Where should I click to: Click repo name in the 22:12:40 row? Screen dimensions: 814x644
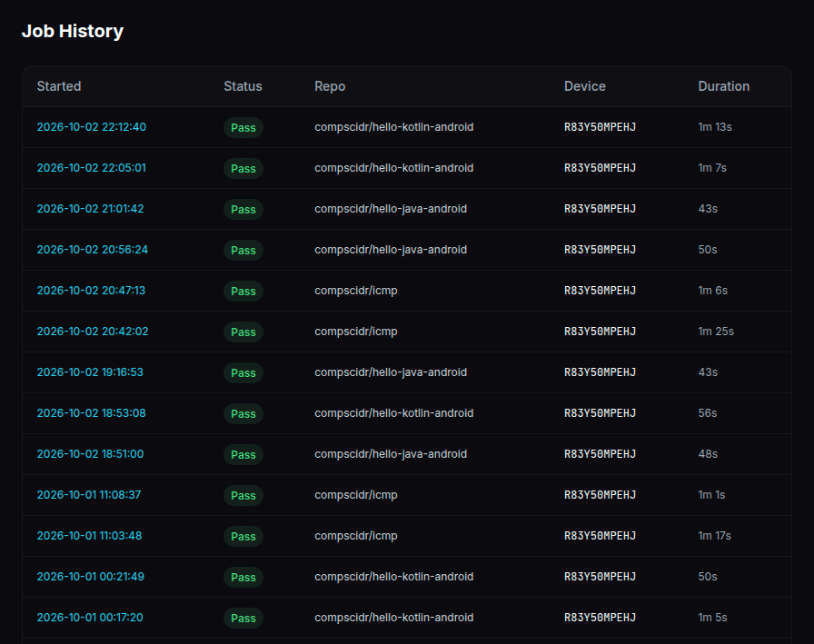[x=394, y=127]
